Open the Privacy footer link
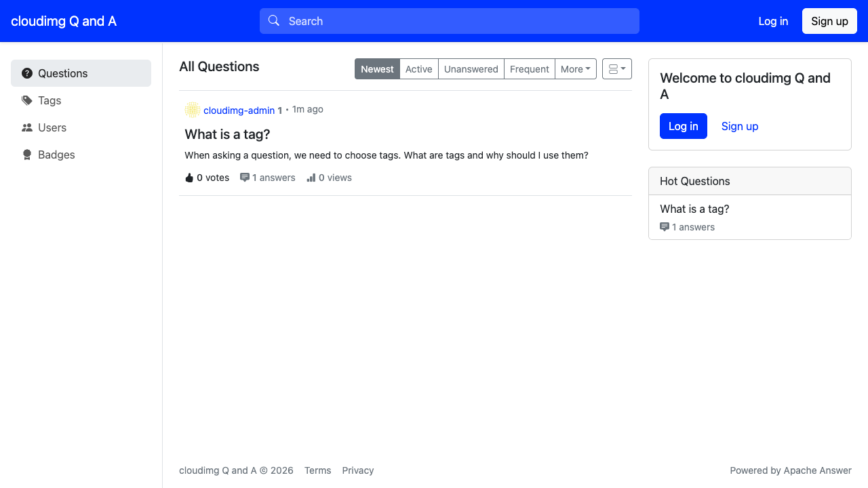 (358, 470)
